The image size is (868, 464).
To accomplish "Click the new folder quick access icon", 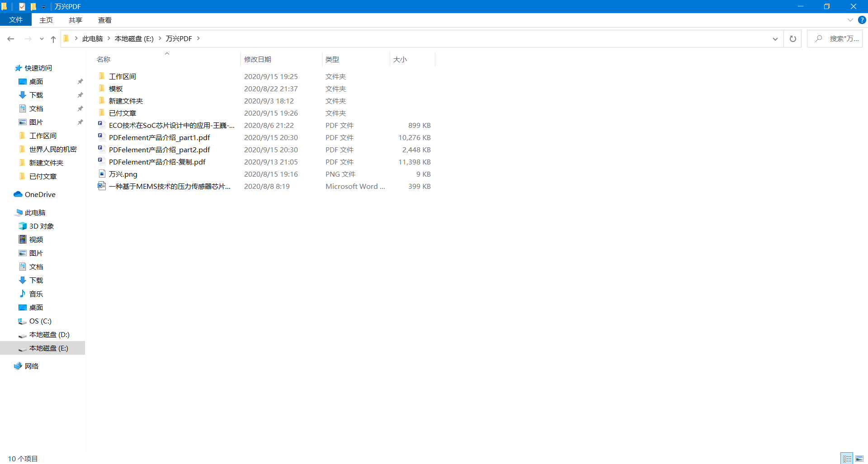I will [x=33, y=6].
